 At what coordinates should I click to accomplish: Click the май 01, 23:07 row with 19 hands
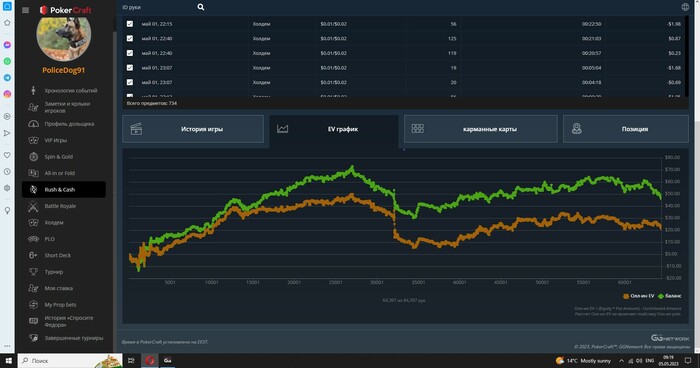[x=405, y=67]
